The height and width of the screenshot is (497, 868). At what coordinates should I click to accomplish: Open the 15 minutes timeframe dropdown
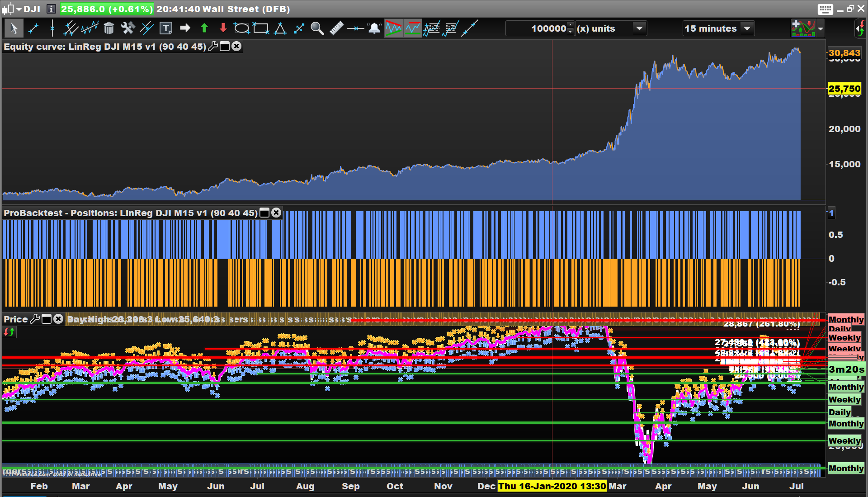pos(747,28)
